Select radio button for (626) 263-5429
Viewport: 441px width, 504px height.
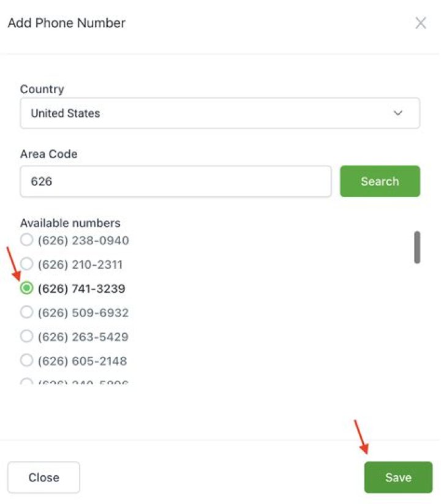26,336
